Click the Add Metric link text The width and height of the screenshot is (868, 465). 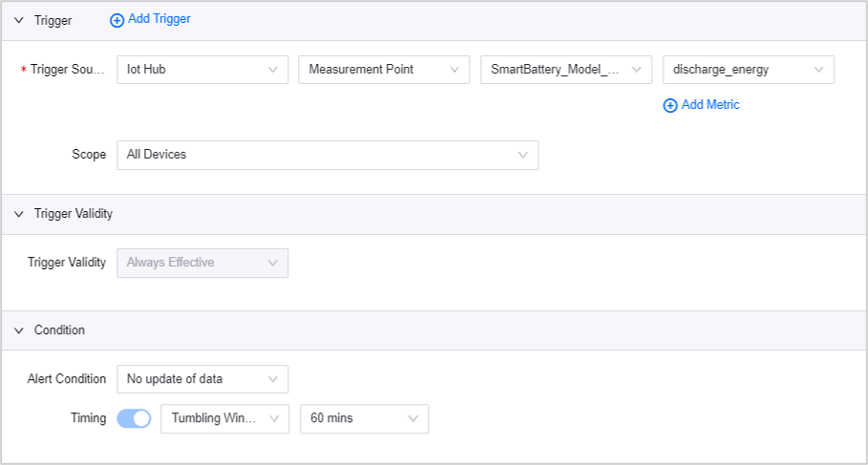tap(710, 105)
